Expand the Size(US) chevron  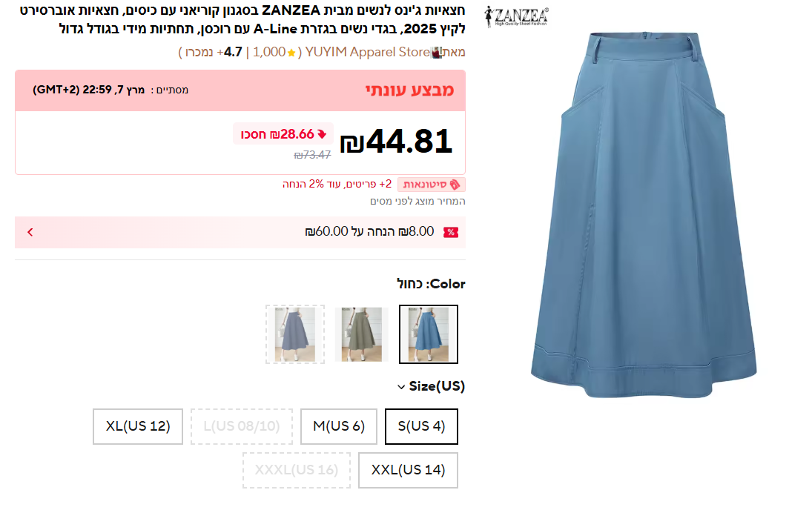click(x=401, y=387)
